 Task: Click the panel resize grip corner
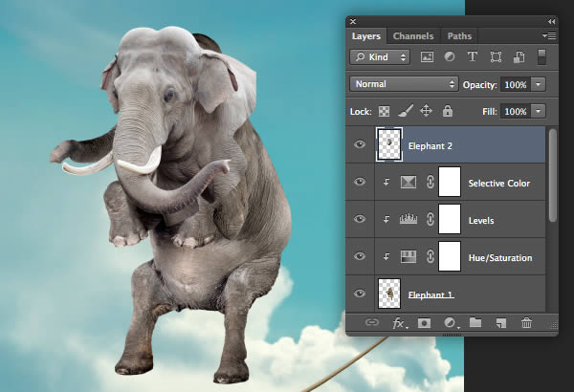point(554,325)
